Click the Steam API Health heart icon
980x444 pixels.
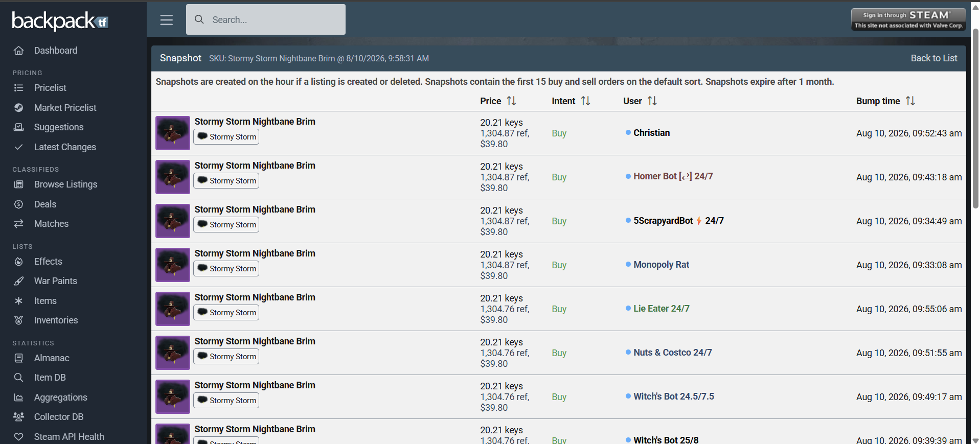(19, 437)
